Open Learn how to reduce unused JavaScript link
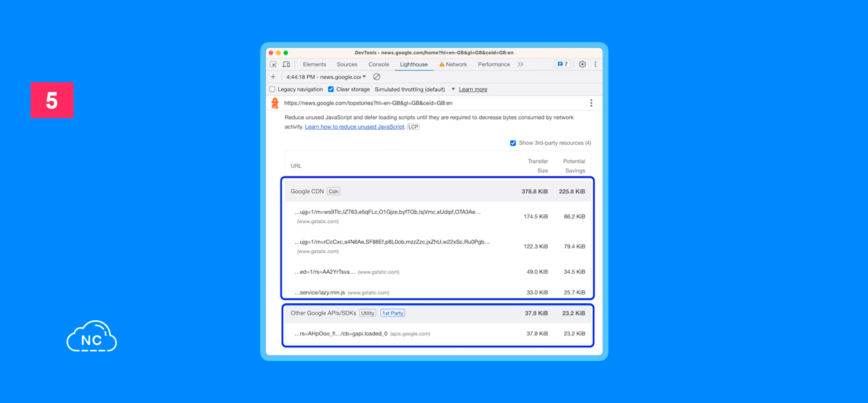The height and width of the screenshot is (403, 868). (x=355, y=127)
